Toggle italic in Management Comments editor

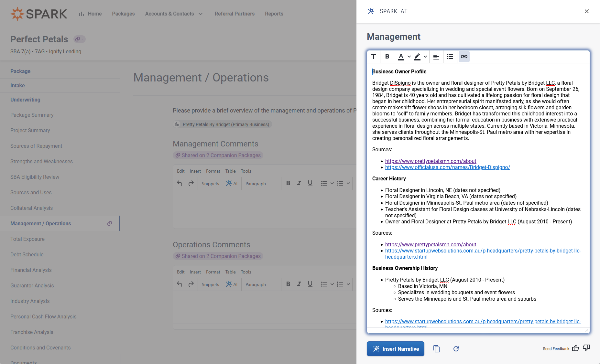299,183
